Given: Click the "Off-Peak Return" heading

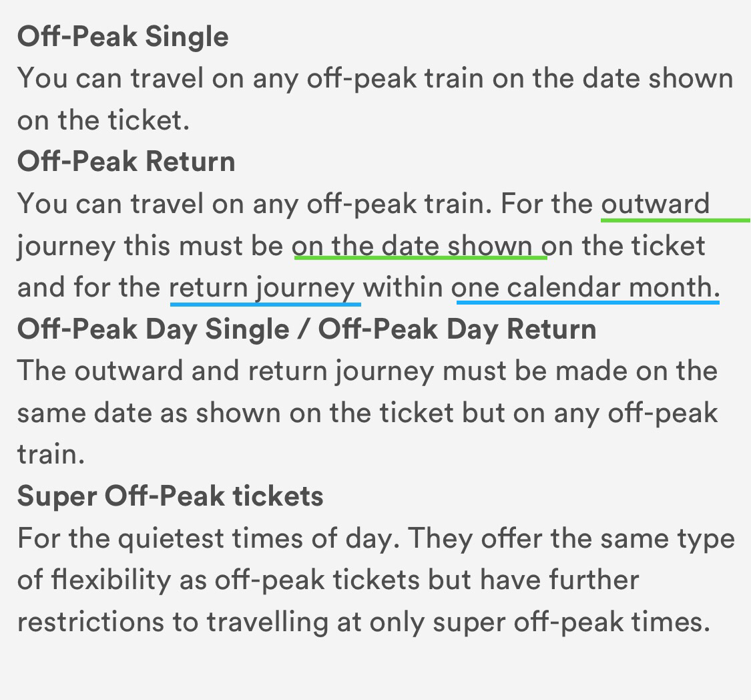Looking at the screenshot, I should 126,162.
